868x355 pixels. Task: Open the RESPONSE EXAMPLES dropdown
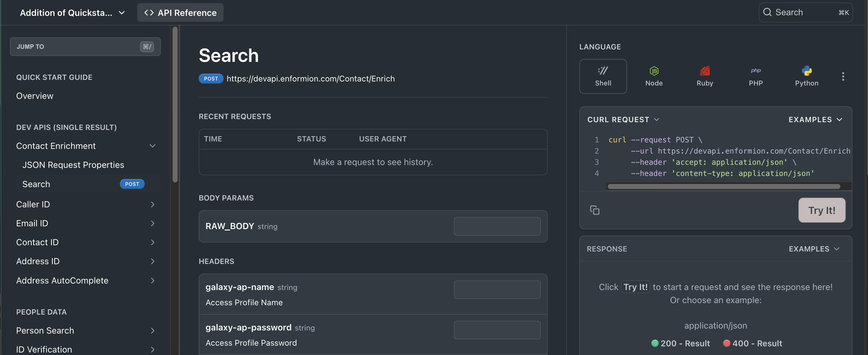click(814, 249)
